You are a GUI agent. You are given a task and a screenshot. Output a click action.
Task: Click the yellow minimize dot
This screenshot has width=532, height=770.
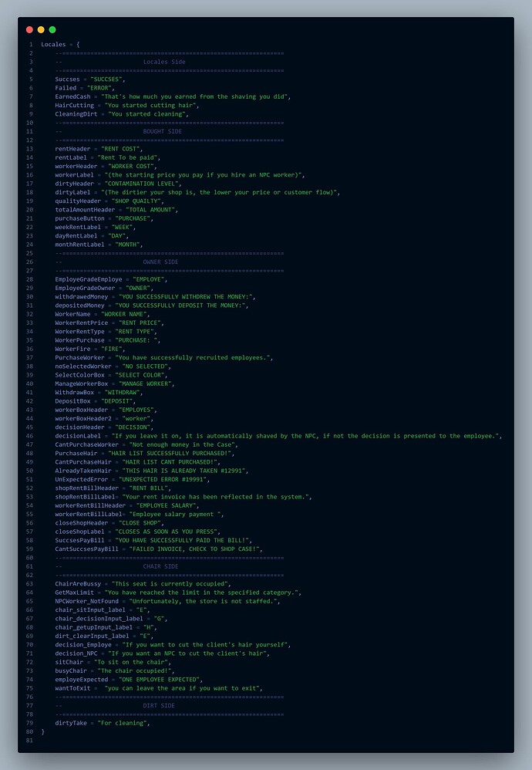click(41, 30)
